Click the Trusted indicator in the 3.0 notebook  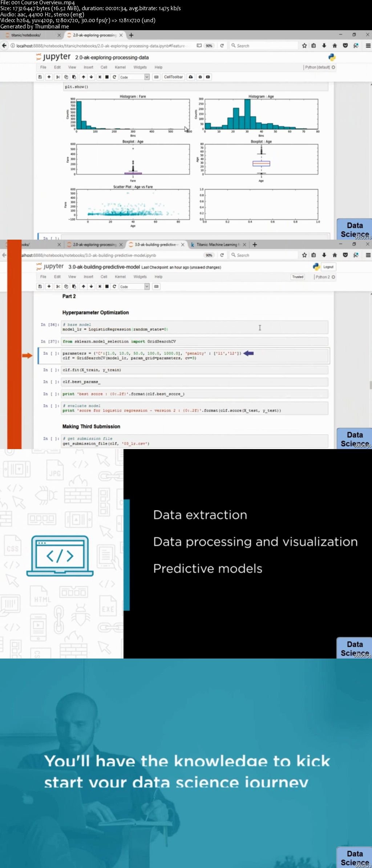[298, 277]
